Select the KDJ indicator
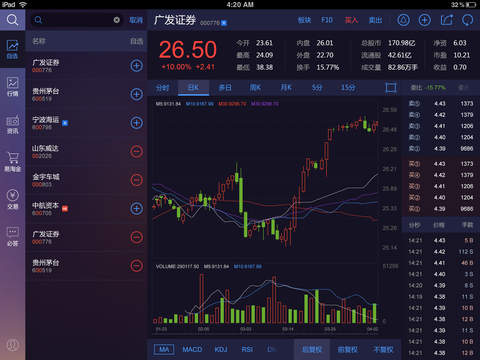This screenshot has height=360, width=480. coord(221,349)
